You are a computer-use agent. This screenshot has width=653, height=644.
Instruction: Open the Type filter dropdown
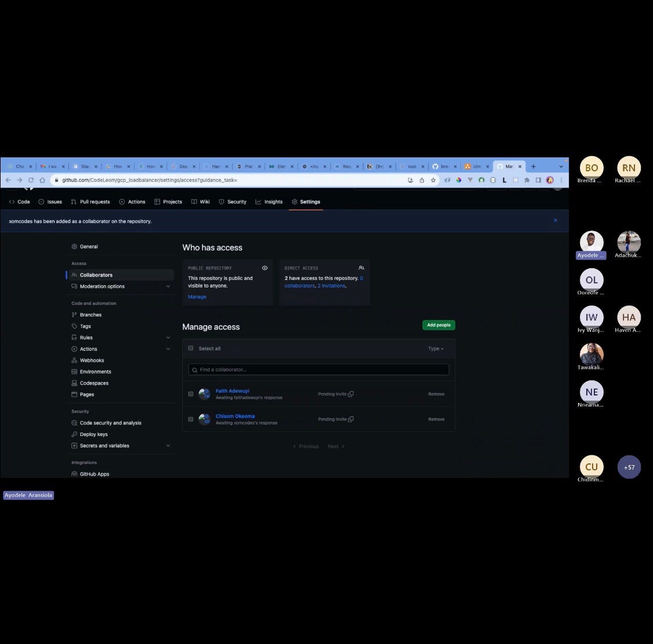click(x=435, y=348)
